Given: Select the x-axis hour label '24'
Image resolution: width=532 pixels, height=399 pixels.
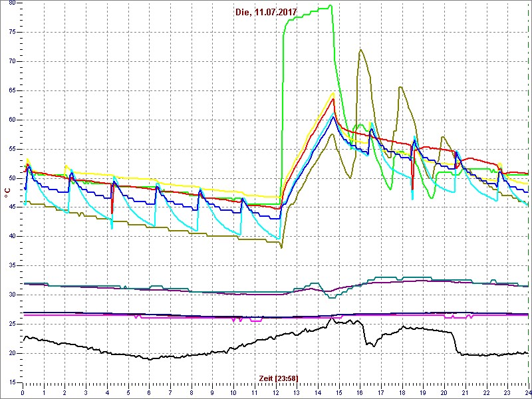Looking at the screenshot, I should (x=528, y=392).
